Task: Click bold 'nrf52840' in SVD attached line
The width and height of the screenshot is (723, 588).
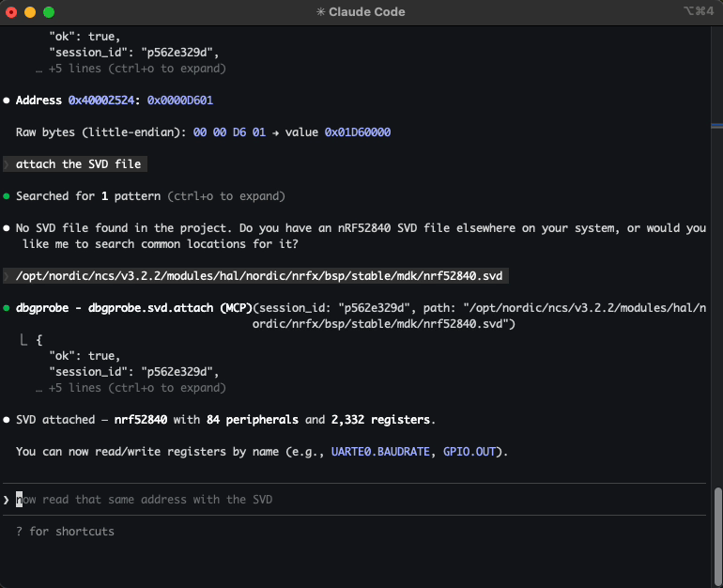Action: 141,420
